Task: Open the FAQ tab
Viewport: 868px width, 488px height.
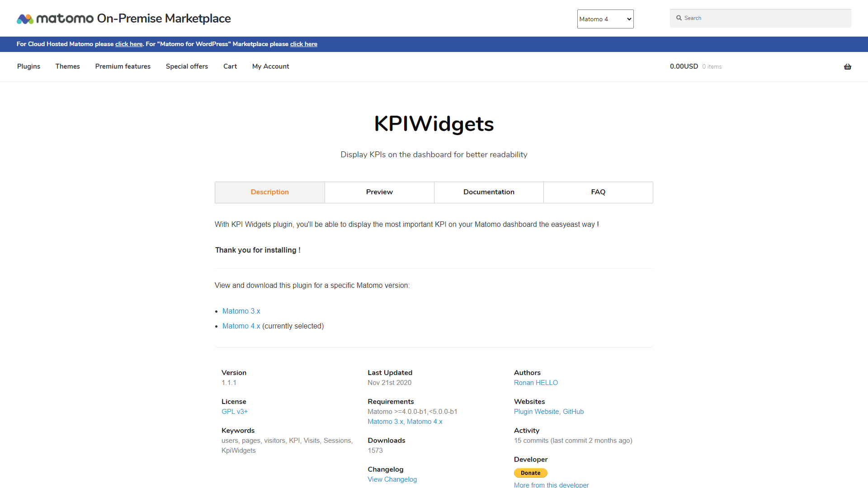Action: [598, 192]
